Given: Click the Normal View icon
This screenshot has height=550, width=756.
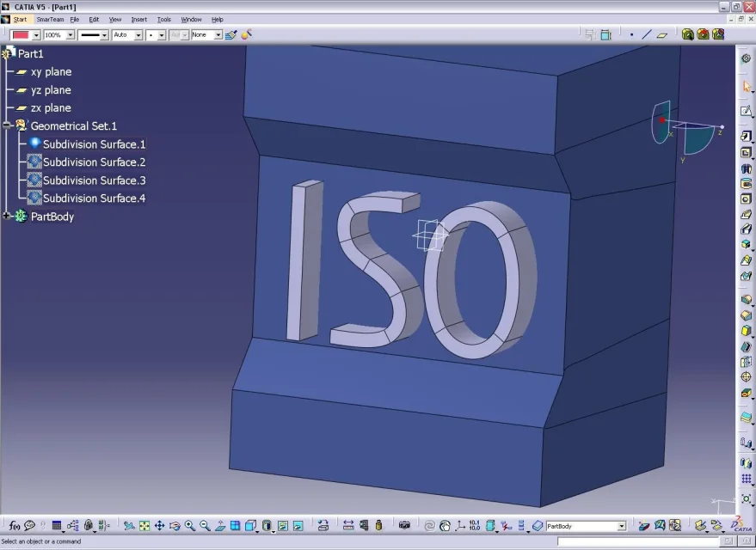Looking at the screenshot, I should (x=220, y=525).
